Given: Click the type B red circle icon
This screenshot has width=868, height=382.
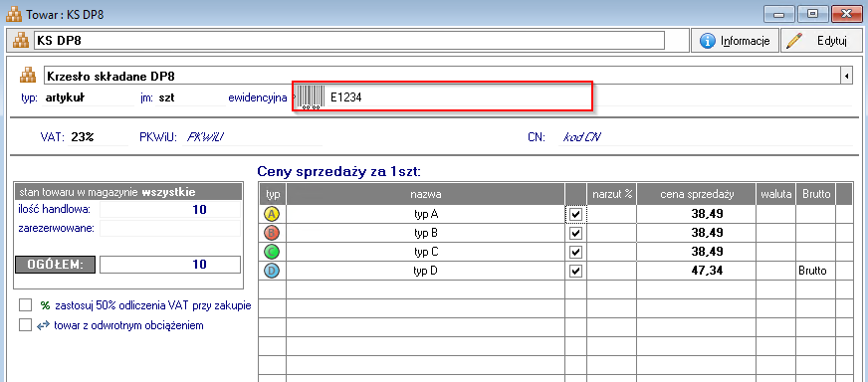Looking at the screenshot, I should 273,233.
